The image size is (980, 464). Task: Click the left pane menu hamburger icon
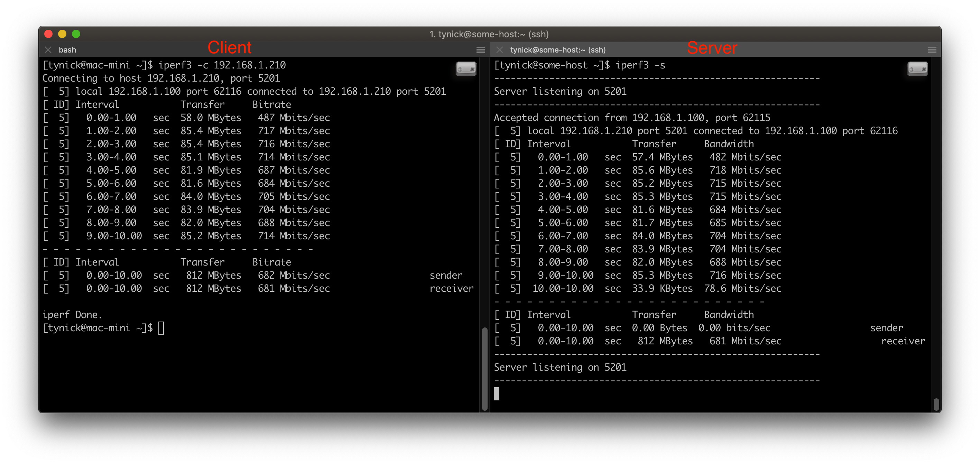(481, 50)
